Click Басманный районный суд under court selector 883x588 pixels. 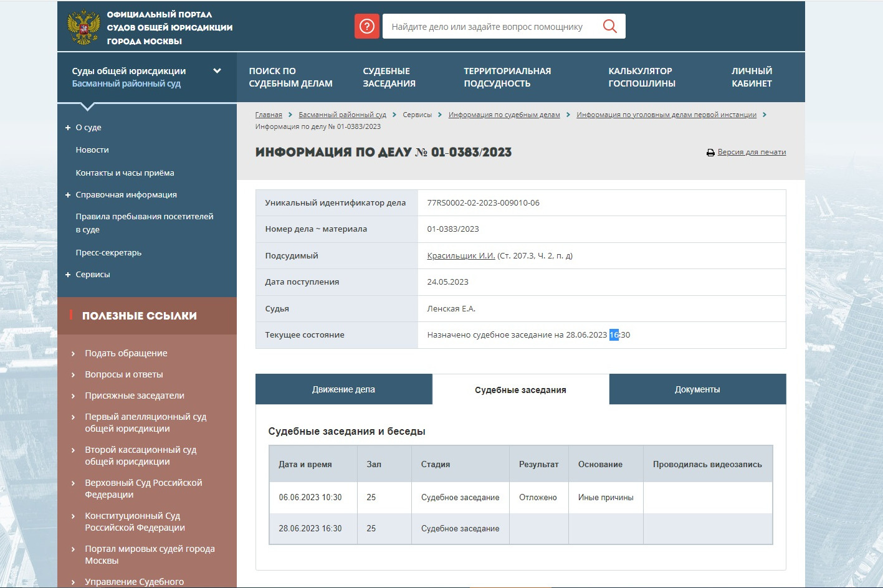126,83
